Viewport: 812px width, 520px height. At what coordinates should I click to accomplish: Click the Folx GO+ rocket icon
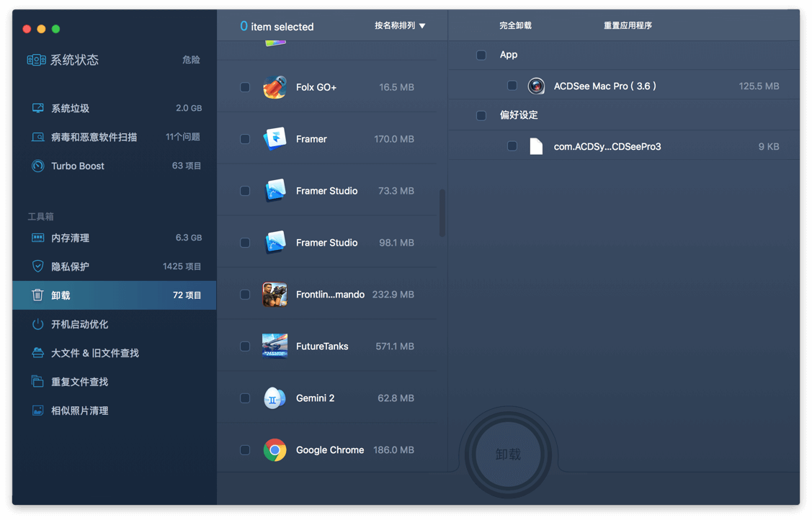[275, 87]
